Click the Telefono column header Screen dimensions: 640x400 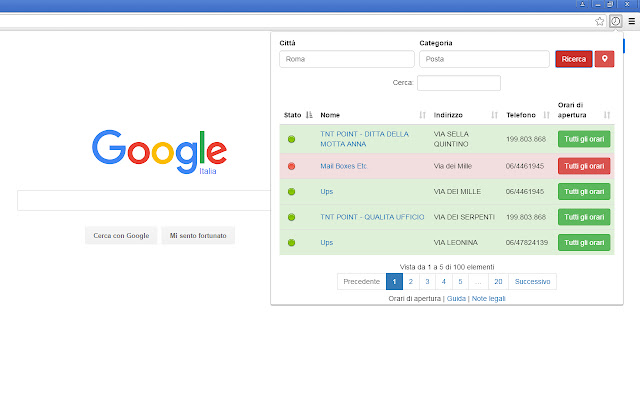pos(521,115)
